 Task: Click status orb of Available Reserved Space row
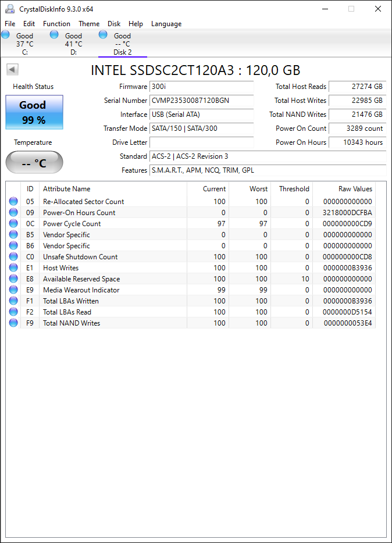click(x=13, y=279)
